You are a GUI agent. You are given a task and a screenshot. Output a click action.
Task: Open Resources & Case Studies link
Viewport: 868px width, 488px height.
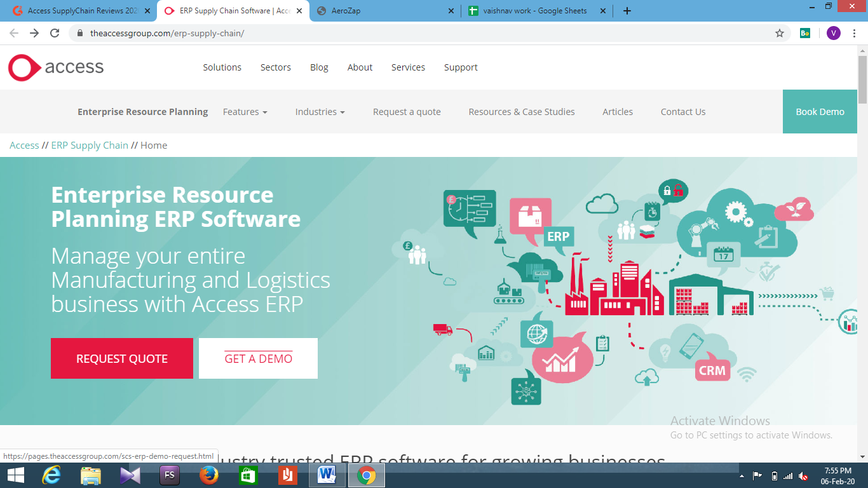coord(522,112)
